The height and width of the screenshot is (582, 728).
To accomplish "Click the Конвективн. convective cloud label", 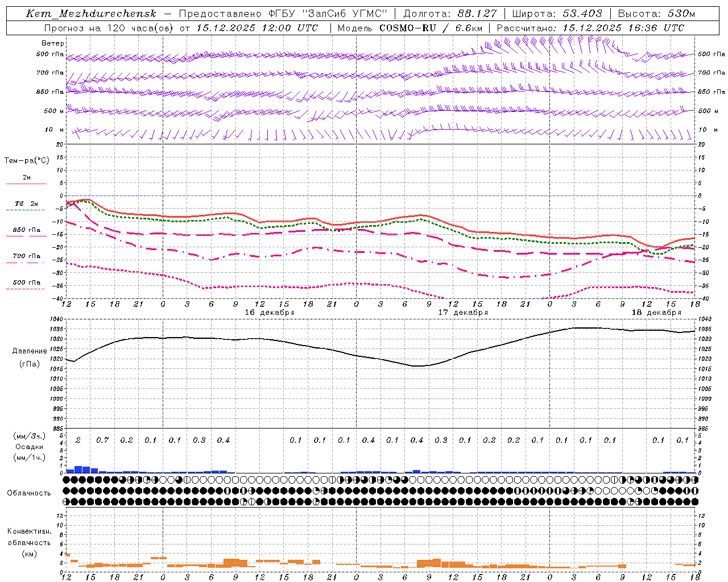I will coord(30,531).
